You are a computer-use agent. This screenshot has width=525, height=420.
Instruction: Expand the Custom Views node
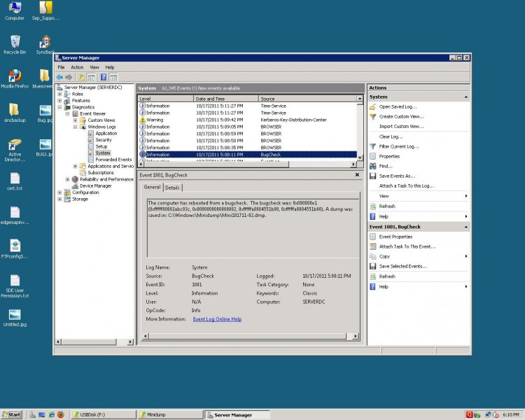point(76,120)
